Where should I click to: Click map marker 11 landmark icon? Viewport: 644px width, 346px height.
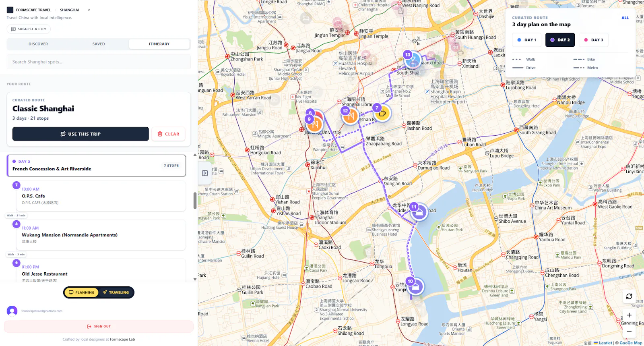tap(419, 212)
